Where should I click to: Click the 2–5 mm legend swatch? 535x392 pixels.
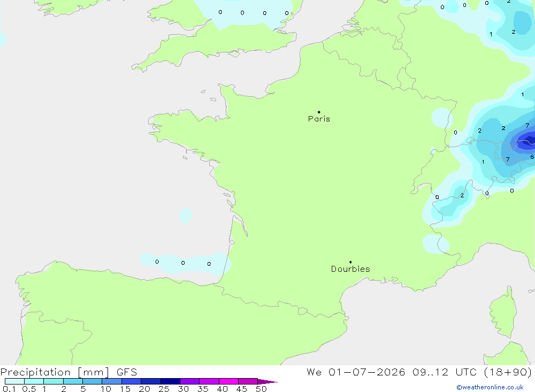pos(73,381)
